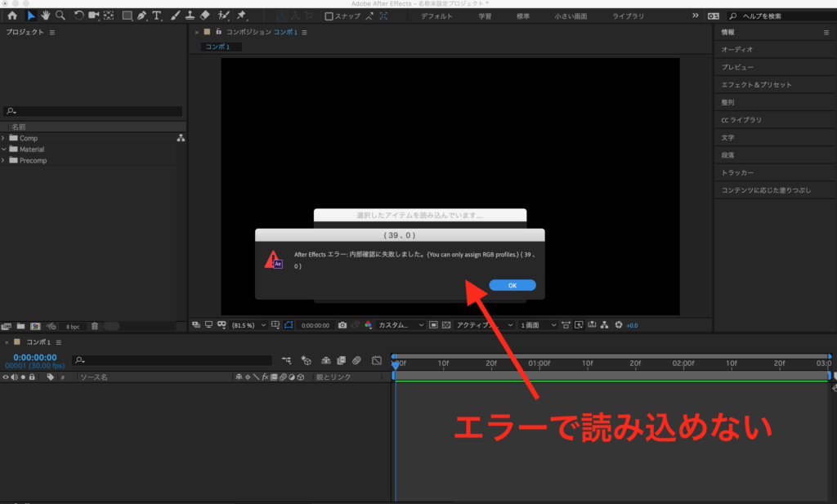Screen dimensions: 837x504
Task: Open the デフォルト workspace
Action: [436, 16]
